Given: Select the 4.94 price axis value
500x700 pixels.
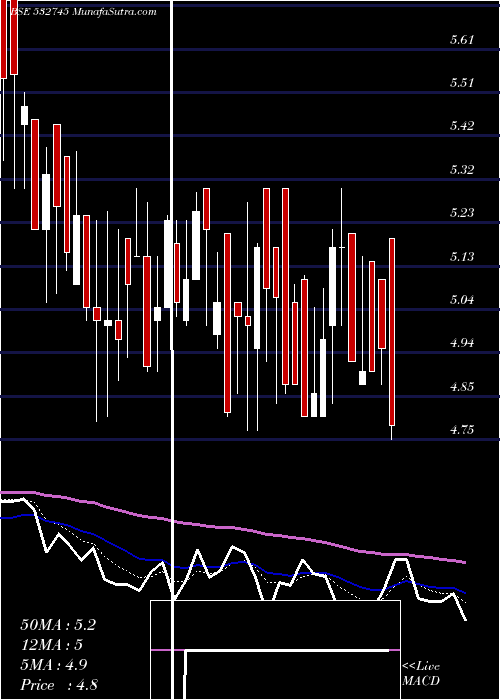Looking at the screenshot, I should click(x=462, y=343).
